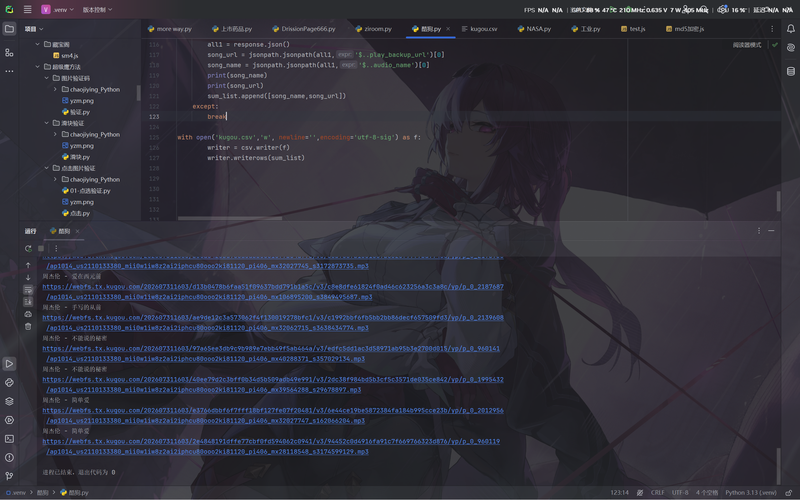Open console link ending p_0_2187687

click(273, 286)
